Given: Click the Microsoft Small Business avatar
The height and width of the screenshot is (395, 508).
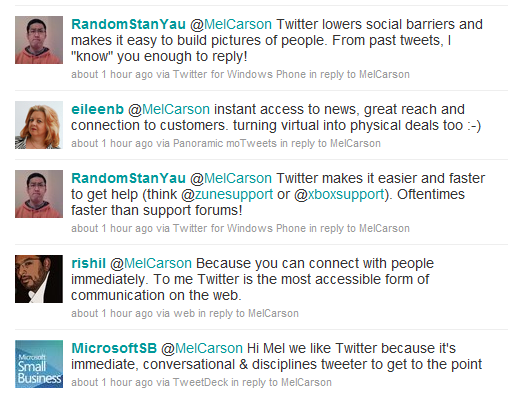Looking at the screenshot, I should point(39,364).
